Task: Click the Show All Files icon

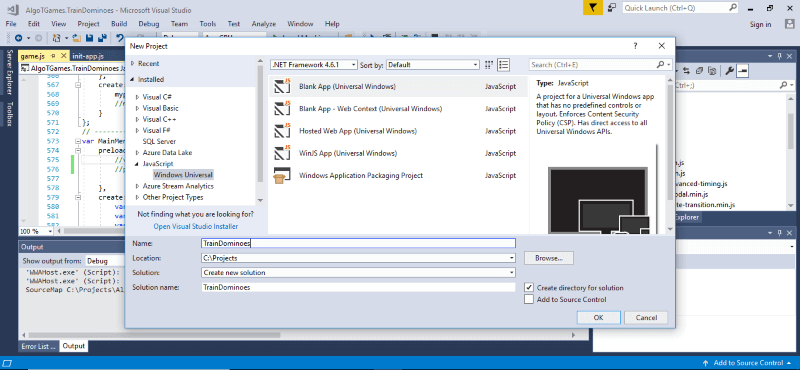Action: (x=712, y=70)
